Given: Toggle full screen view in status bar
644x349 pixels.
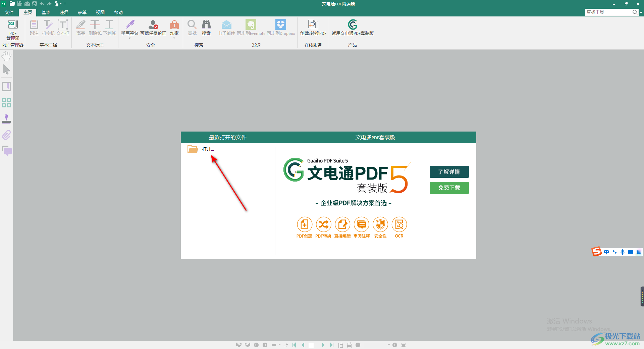Looking at the screenshot, I should [x=404, y=345].
